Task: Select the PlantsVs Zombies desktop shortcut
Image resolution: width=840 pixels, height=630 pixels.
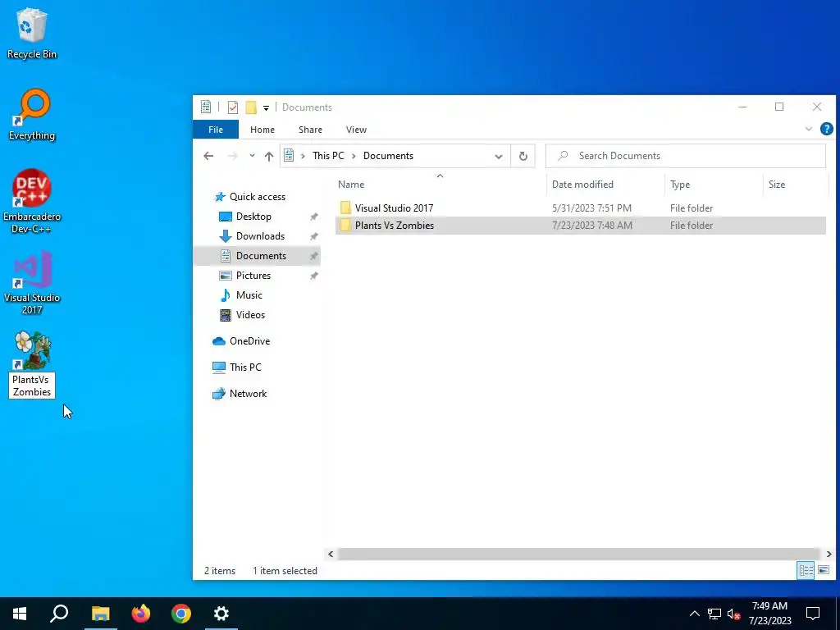Action: pyautogui.click(x=32, y=364)
